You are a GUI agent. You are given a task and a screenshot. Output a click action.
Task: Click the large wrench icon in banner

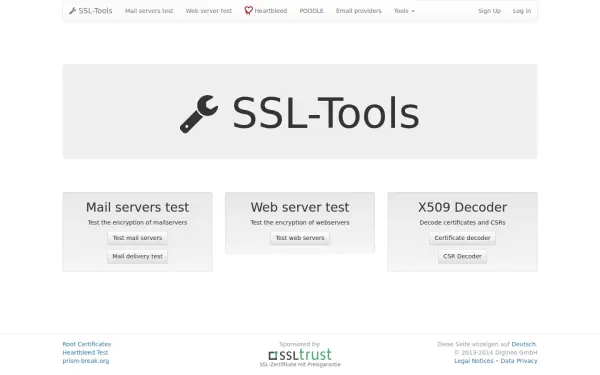pyautogui.click(x=199, y=114)
